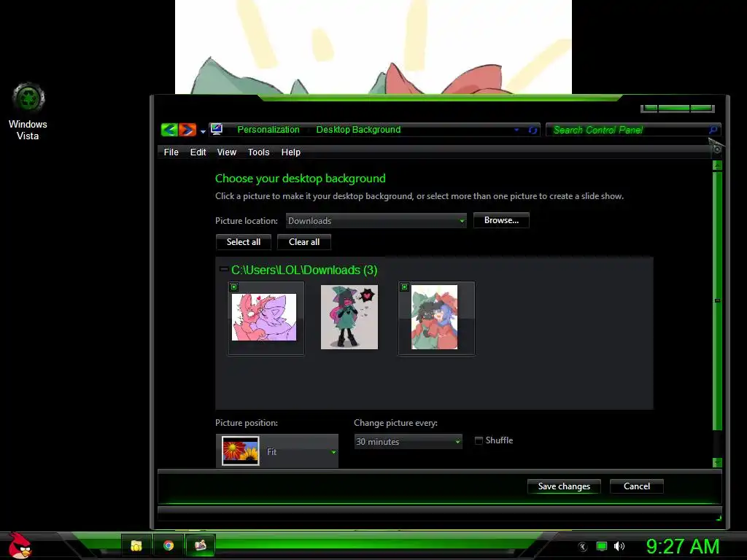This screenshot has height=560, width=747.
Task: Open the Tools menu
Action: coord(259,152)
